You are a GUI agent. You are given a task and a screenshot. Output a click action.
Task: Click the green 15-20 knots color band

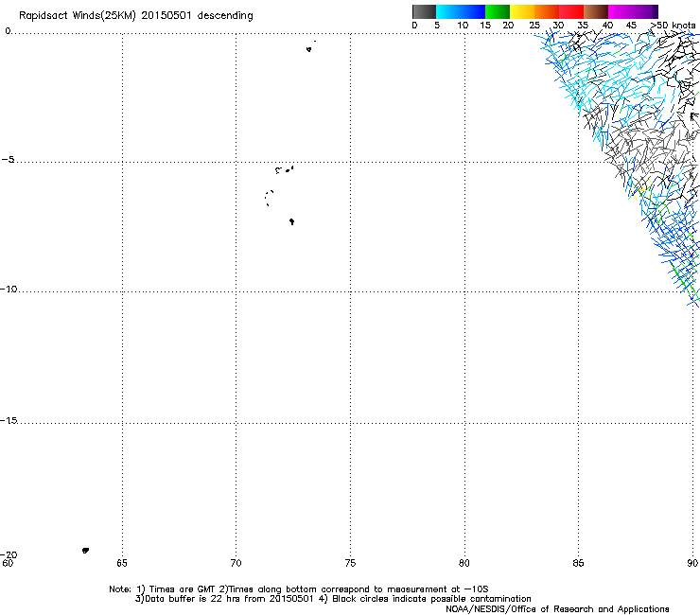coord(498,11)
